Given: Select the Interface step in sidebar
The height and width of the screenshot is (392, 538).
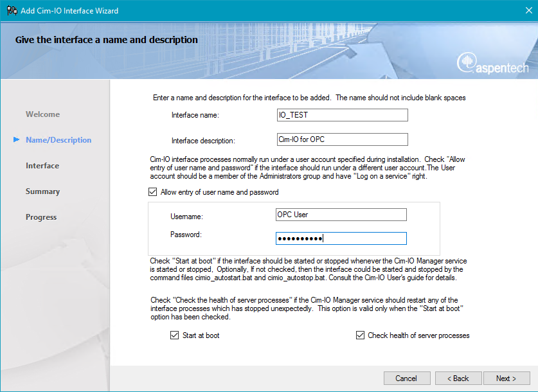Looking at the screenshot, I should pos(42,166).
